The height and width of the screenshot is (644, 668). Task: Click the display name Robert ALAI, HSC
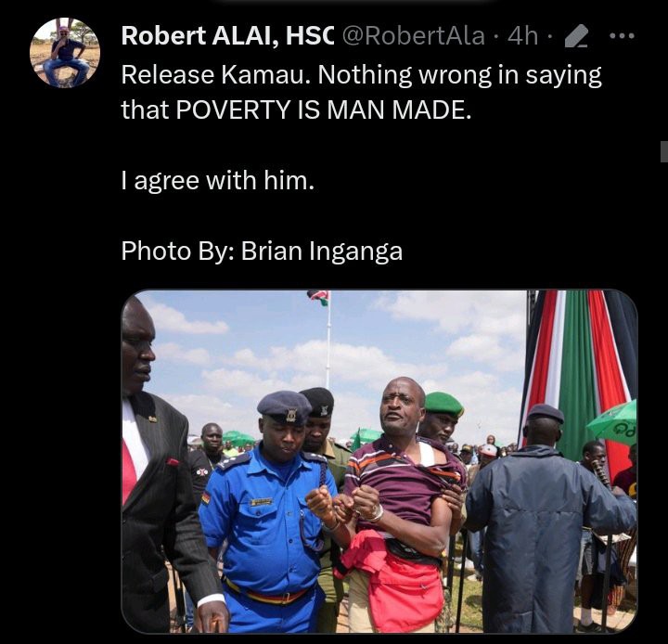(x=227, y=35)
